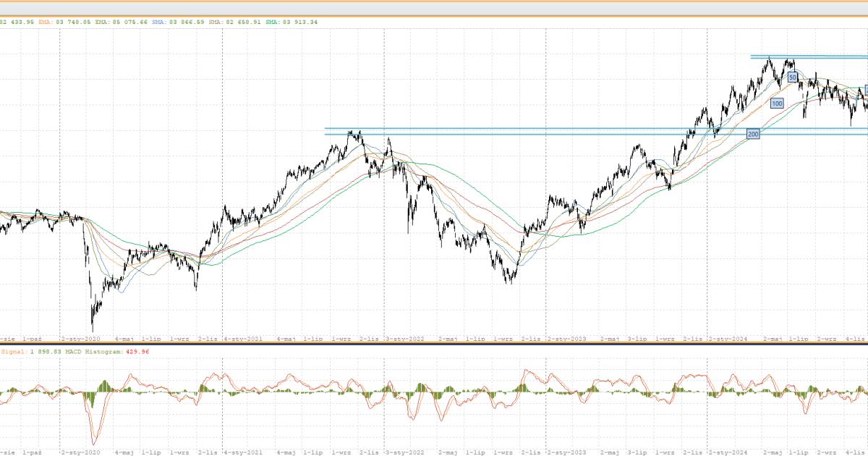Click the 200 moving average label box
The image size is (868, 456).
point(753,135)
